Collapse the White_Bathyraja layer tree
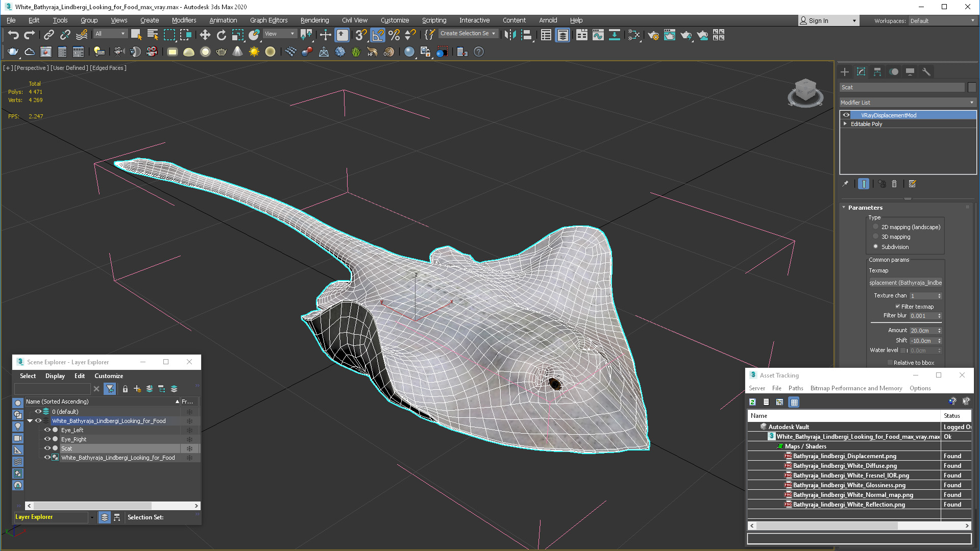 [30, 421]
